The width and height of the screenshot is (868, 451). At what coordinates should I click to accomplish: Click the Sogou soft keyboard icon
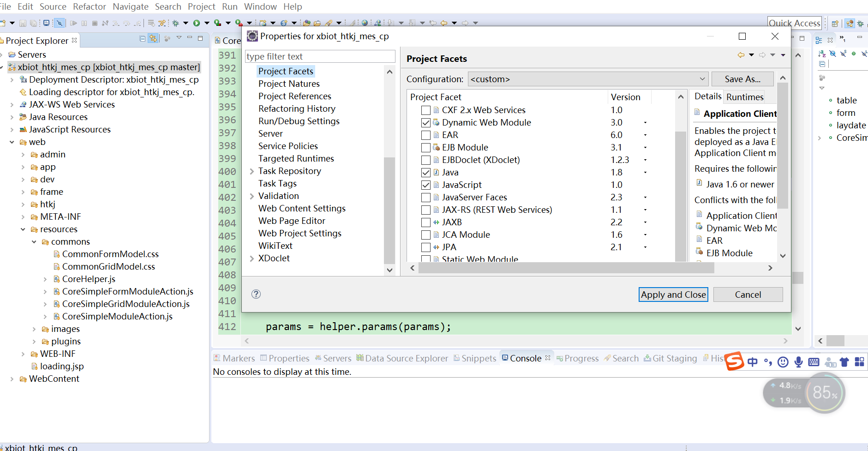(x=814, y=362)
